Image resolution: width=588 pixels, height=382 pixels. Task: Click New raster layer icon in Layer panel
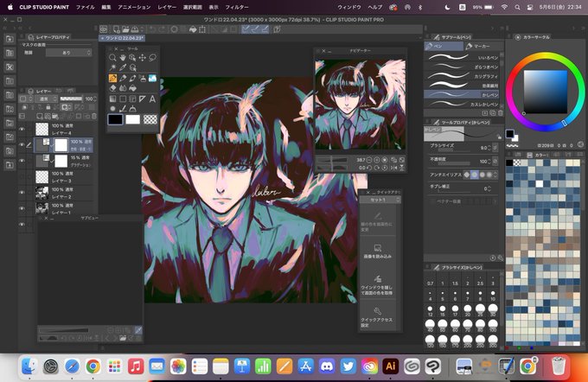40,116
